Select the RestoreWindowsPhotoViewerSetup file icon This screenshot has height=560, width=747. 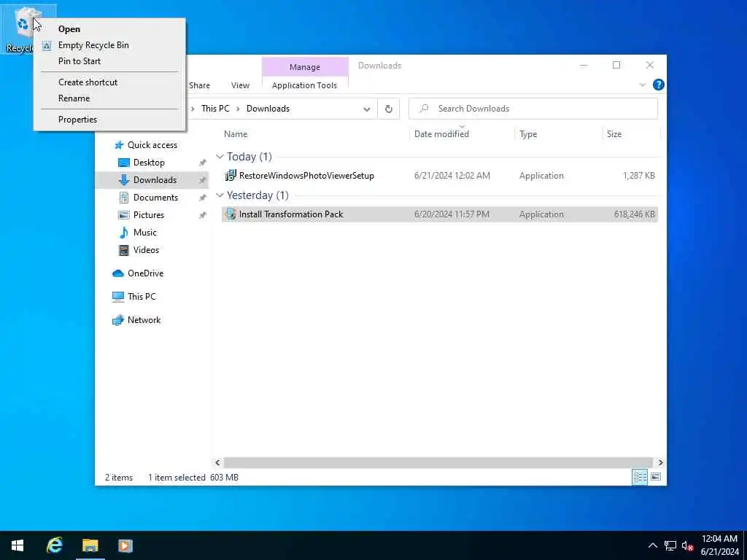(231, 176)
